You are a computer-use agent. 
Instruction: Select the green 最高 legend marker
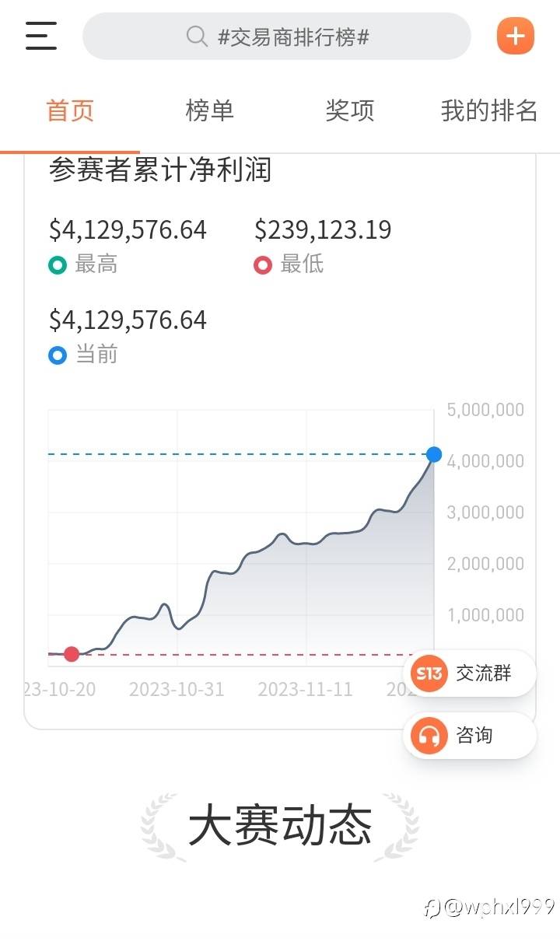[58, 265]
